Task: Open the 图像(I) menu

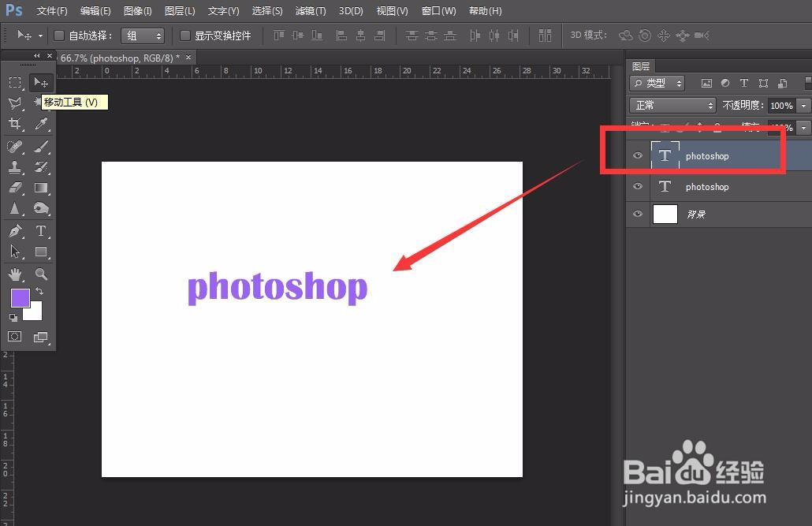Action: coord(138,11)
